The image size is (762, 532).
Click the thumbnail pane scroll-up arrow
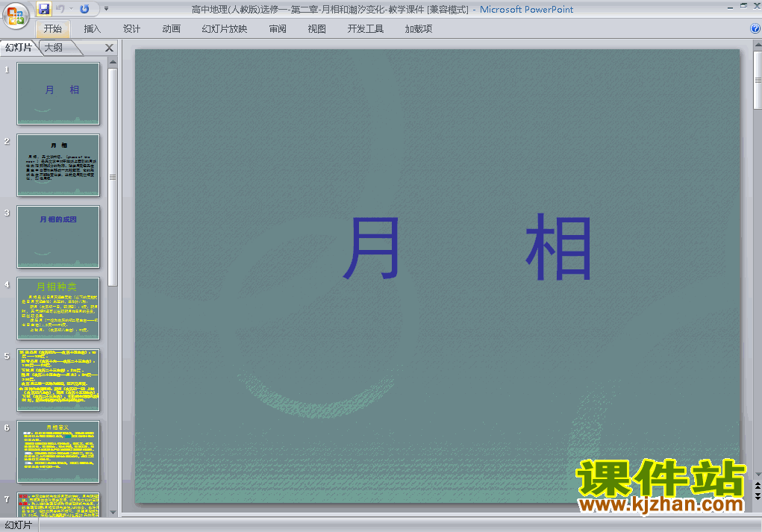[x=113, y=62]
